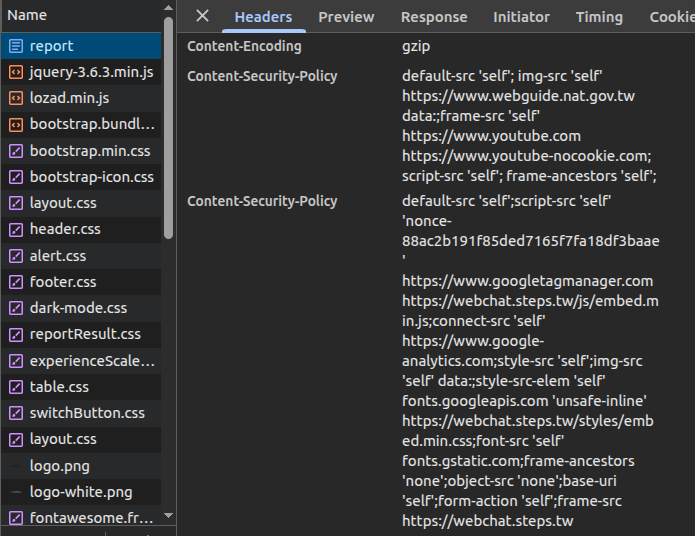Select the header.css request
This screenshot has height=536, width=695.
click(x=82, y=229)
